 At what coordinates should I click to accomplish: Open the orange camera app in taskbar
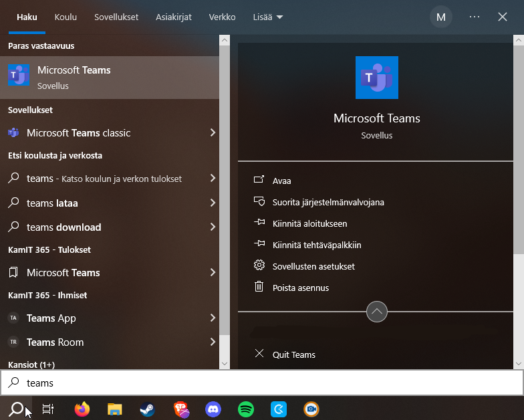coord(311,409)
